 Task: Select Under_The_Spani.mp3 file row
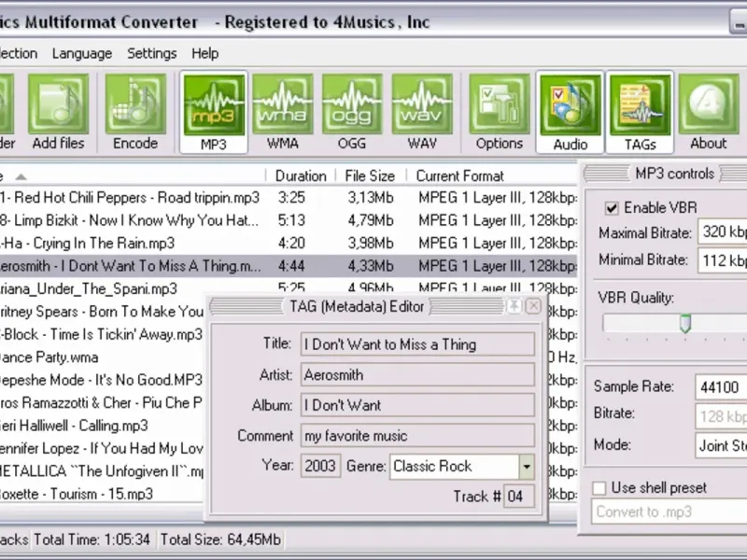click(289, 288)
